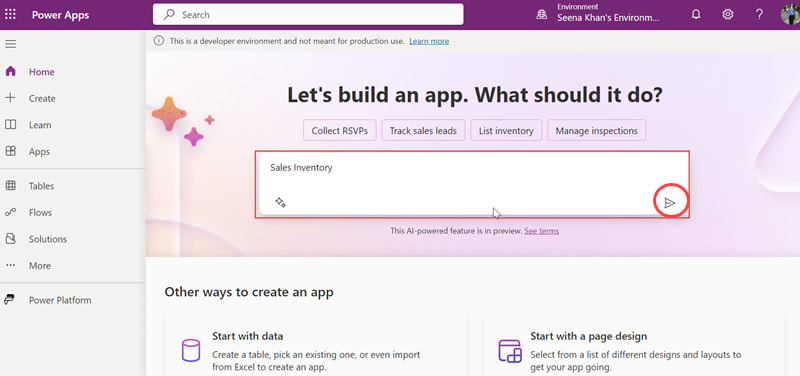
Task: Open the user profile avatar
Action: (x=790, y=14)
